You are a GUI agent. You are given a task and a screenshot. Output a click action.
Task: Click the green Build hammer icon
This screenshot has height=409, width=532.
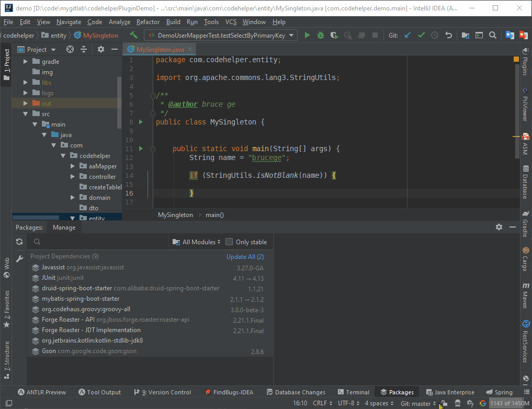134,35
